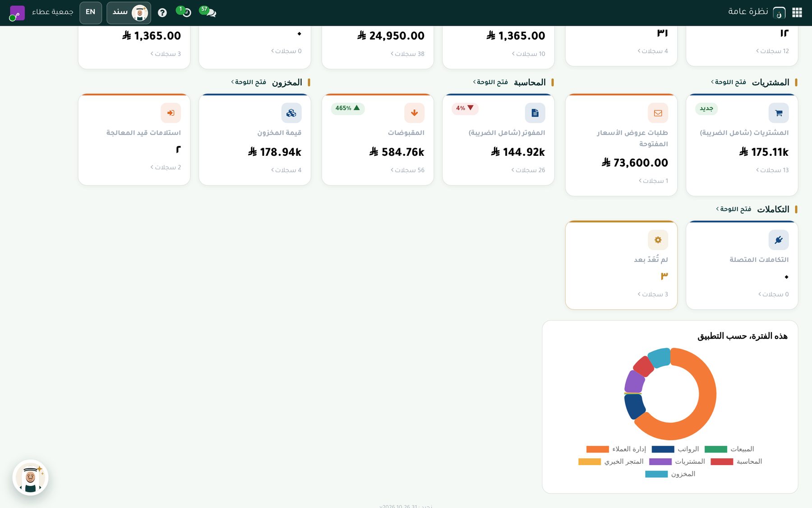Open المحاسبة dashboard via فتح اللوحة
Image resolution: width=812 pixels, height=508 pixels.
click(x=490, y=82)
